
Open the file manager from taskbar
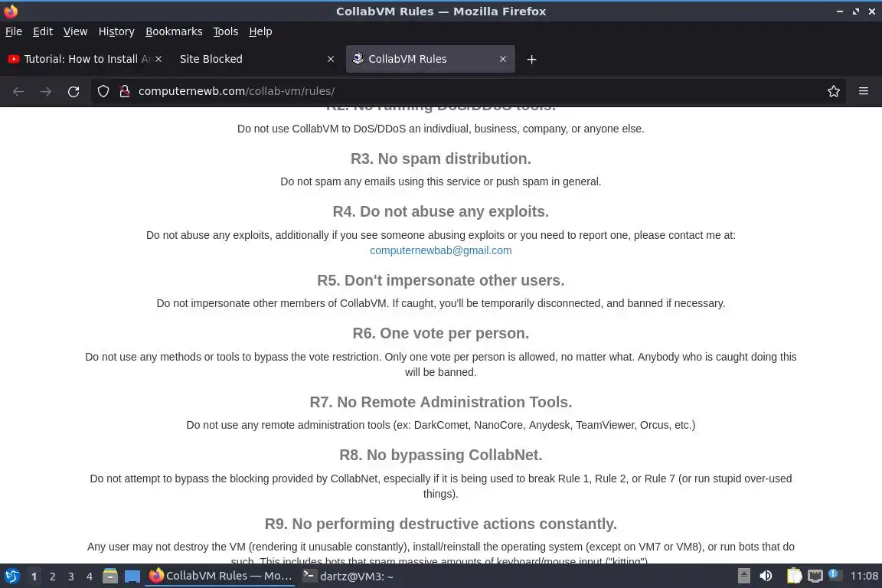tap(110, 577)
